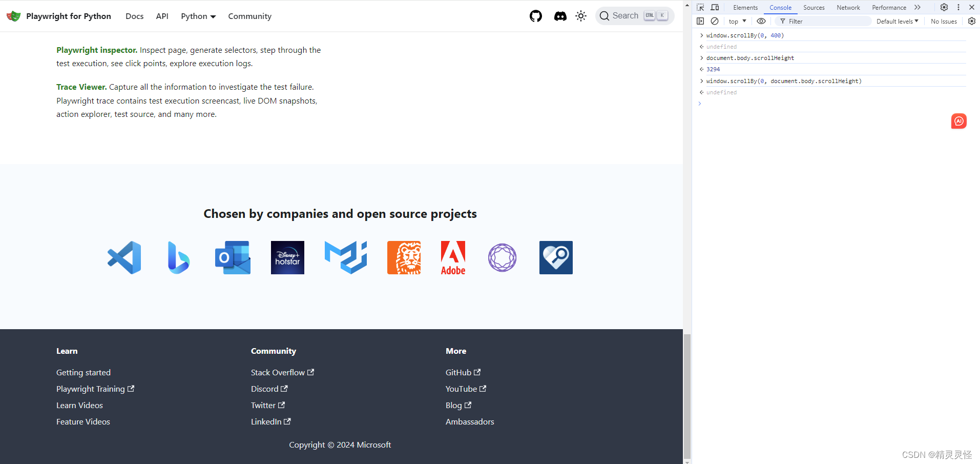Click the Material UI logo
The height and width of the screenshot is (464, 980).
click(346, 257)
